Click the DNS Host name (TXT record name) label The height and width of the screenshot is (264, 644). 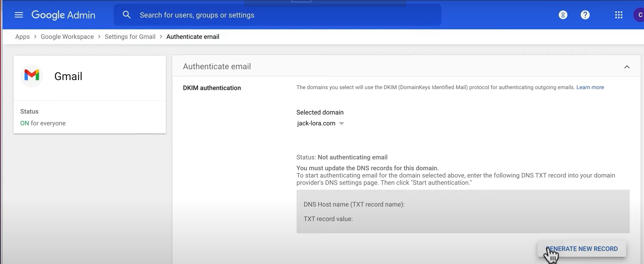354,204
